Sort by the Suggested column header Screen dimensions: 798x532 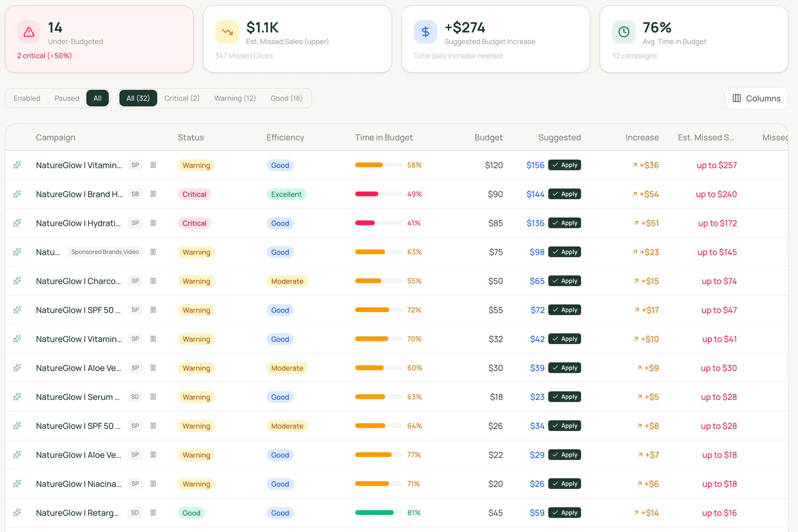coord(559,137)
